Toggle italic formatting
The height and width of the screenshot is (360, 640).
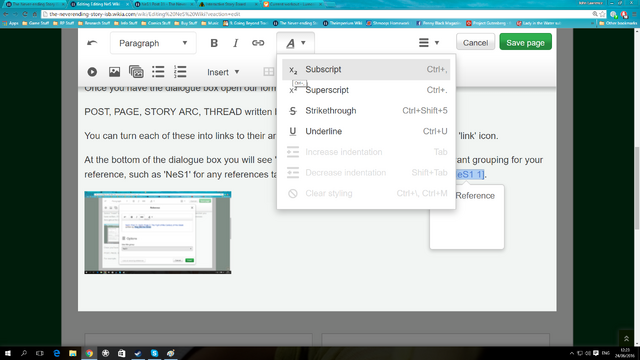(236, 43)
